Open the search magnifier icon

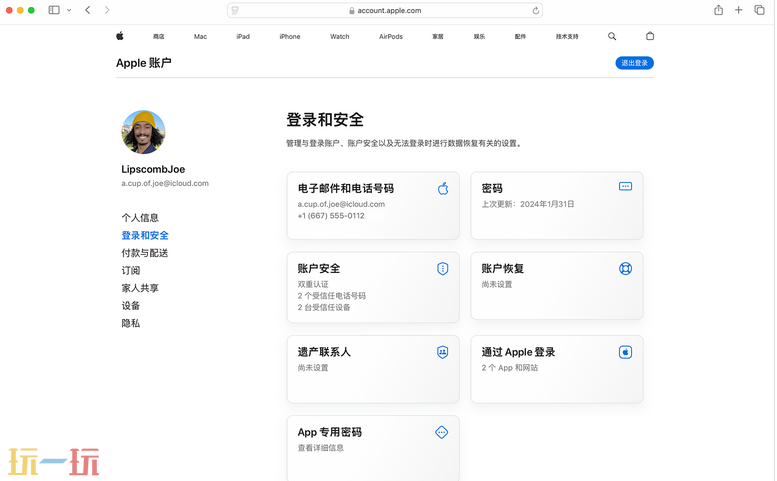coord(612,36)
